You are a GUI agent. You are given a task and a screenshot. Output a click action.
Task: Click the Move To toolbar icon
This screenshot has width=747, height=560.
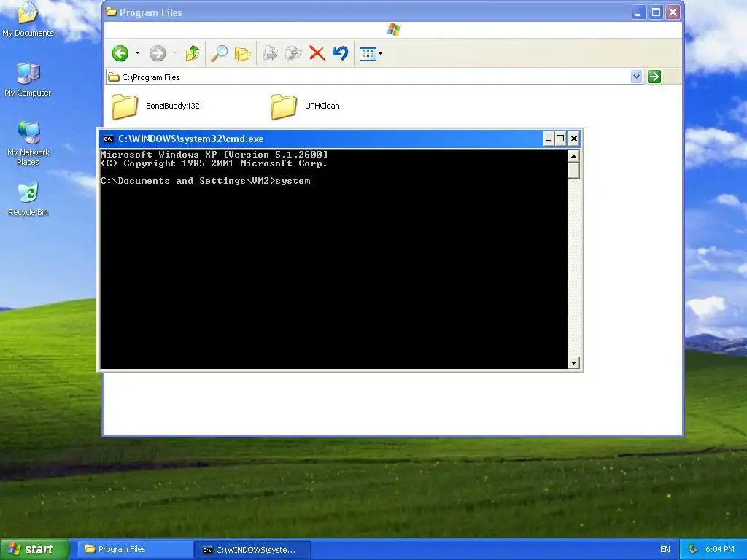point(270,53)
